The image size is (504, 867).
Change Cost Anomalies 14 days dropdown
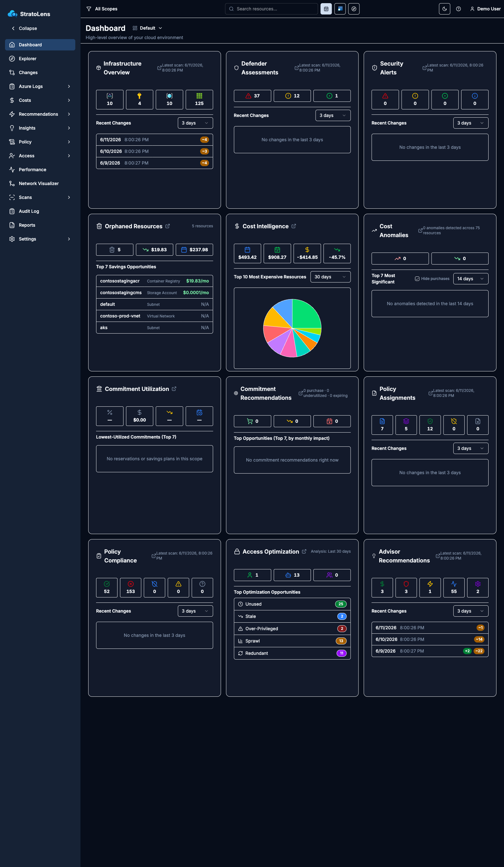click(471, 279)
